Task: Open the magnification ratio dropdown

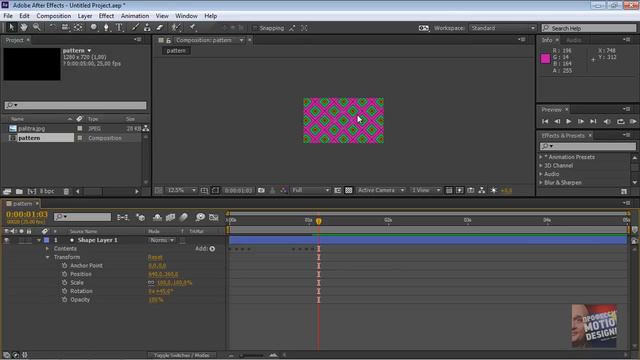Action: tap(181, 190)
